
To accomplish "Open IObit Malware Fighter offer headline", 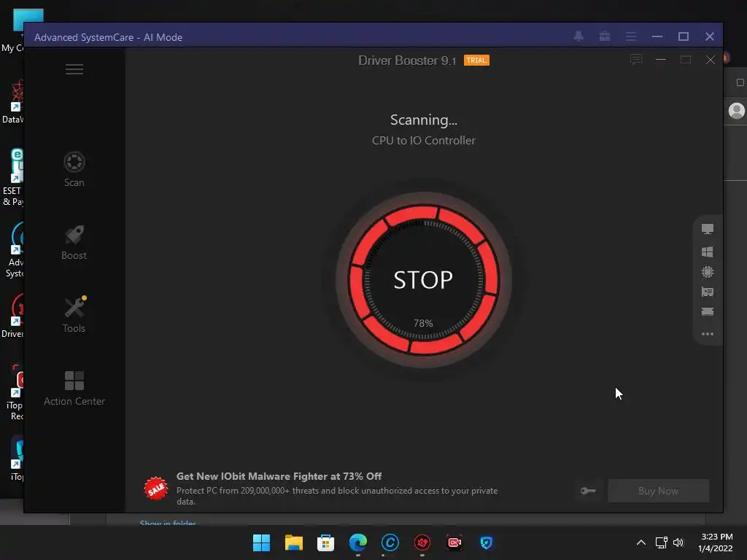I will point(279,476).
